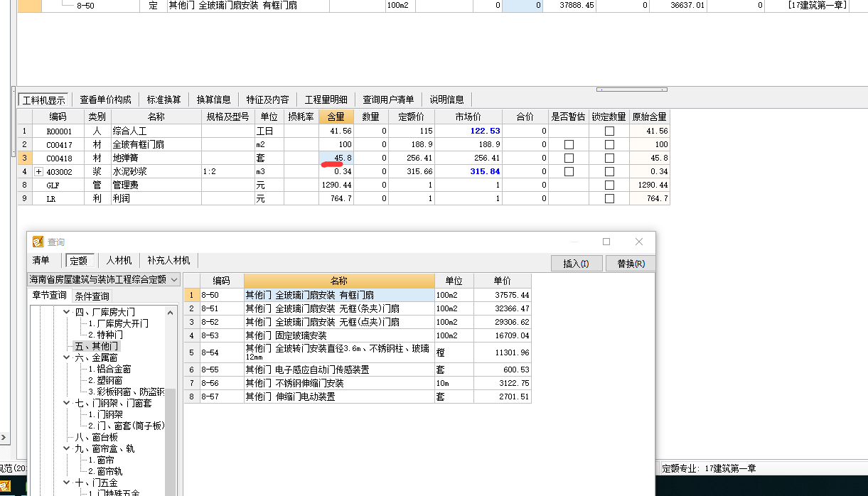This screenshot has height=496, width=868.
Task: Click market price 315.84 for 水泥砂浆
Action: 468,171
